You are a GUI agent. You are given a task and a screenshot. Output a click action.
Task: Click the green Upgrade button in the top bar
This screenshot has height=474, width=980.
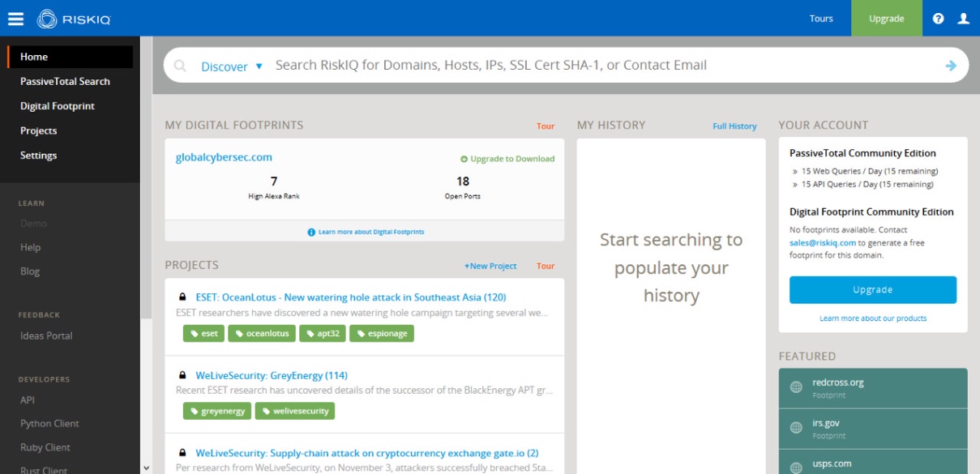887,18
